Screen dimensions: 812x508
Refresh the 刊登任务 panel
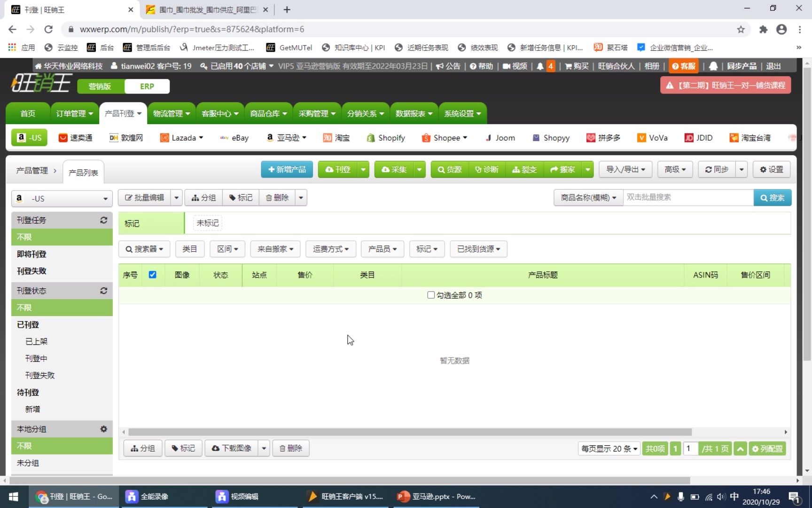[103, 220]
